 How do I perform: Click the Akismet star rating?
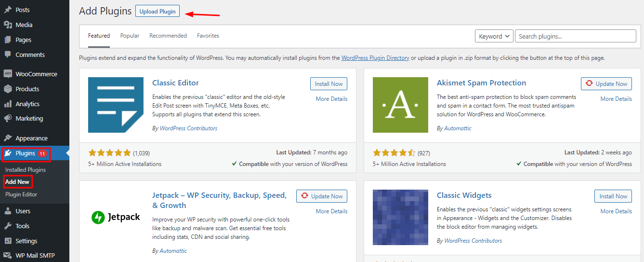[394, 153]
